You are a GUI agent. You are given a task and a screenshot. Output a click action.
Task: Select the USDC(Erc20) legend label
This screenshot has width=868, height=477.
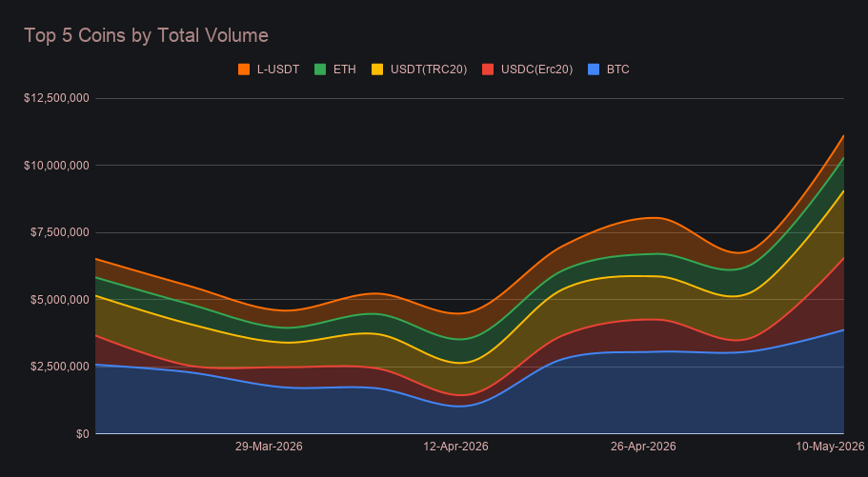pyautogui.click(x=537, y=70)
